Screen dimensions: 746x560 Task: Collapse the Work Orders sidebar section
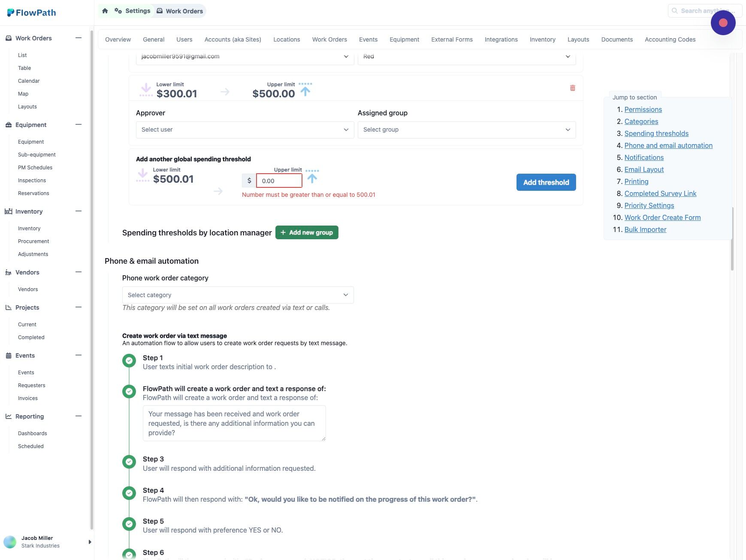[79, 38]
